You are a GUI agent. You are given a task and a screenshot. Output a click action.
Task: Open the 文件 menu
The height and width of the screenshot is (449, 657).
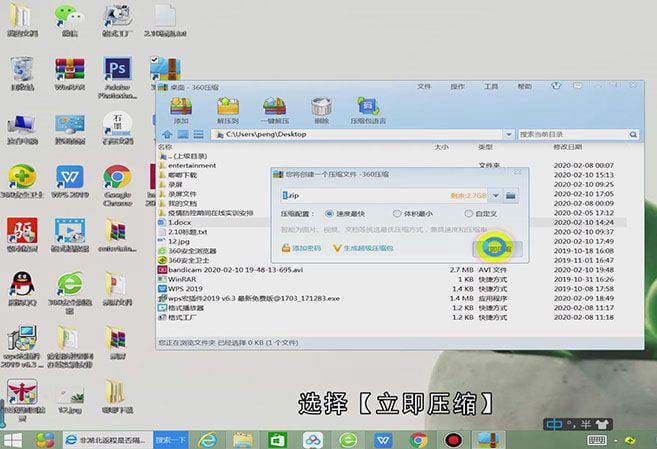[424, 86]
